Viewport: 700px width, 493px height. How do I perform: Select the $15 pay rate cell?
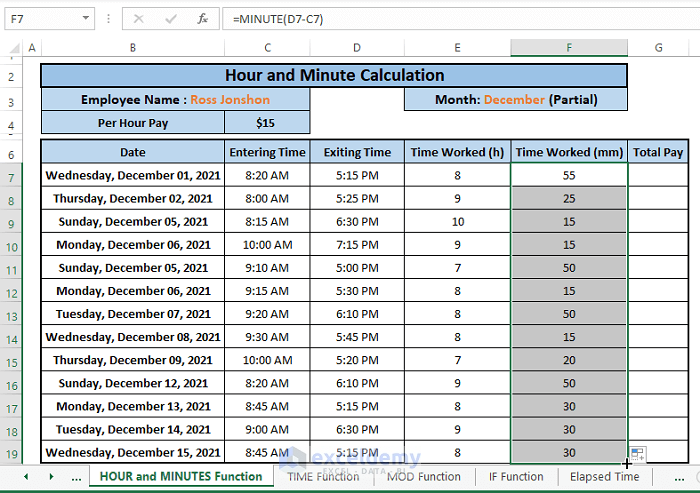267,123
